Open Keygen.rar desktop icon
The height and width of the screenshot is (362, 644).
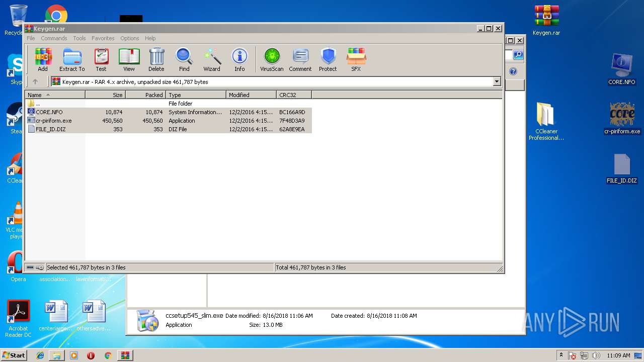point(546,21)
